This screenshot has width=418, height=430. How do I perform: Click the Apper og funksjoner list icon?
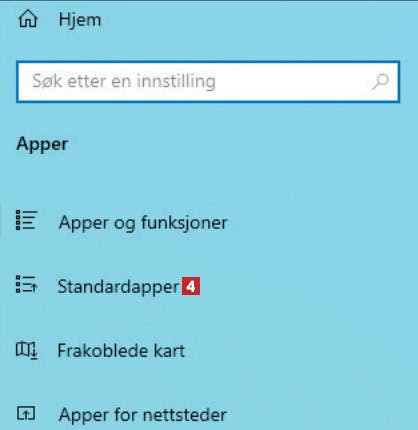click(x=26, y=220)
